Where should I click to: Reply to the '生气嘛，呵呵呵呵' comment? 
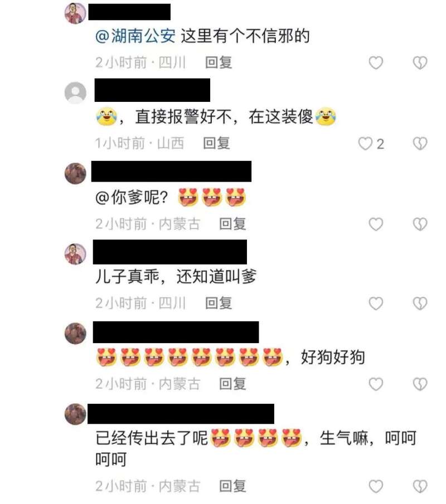[x=232, y=486]
